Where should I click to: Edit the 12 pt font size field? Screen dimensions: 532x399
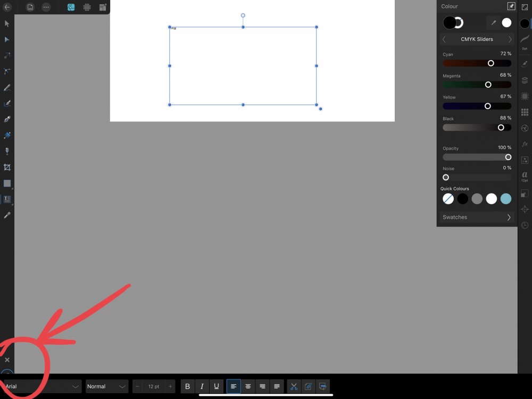154,386
